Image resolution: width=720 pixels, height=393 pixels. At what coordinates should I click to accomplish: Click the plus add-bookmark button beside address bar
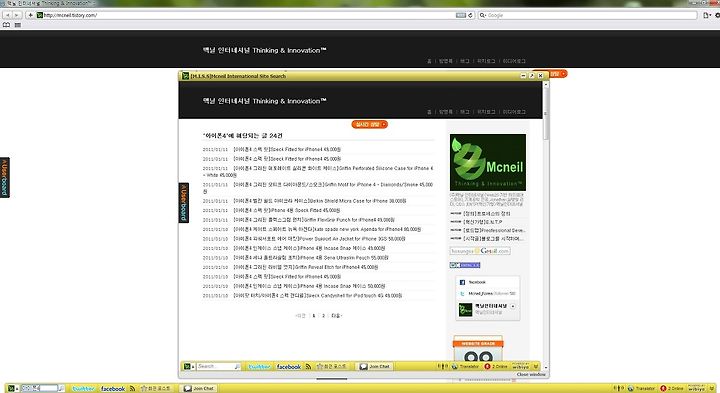click(30, 15)
